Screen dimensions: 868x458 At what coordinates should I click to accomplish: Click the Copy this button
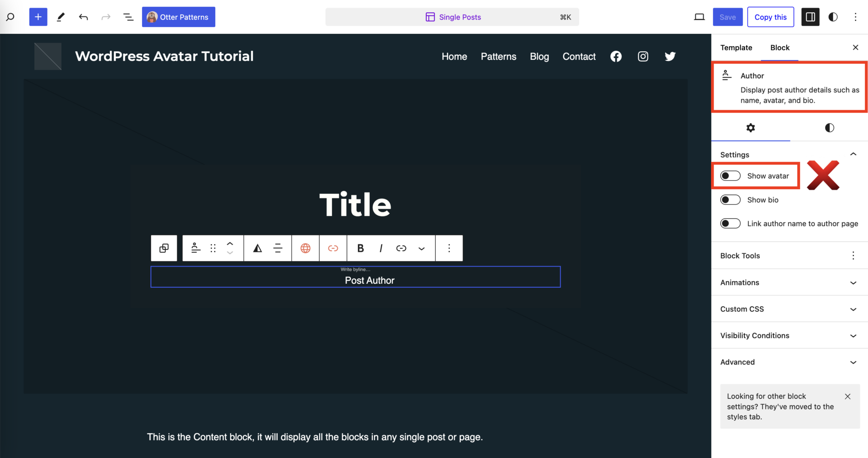[x=770, y=17]
